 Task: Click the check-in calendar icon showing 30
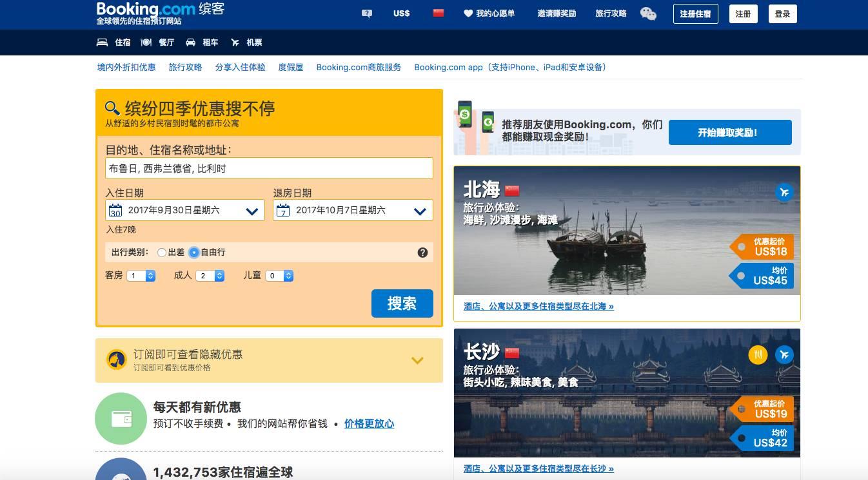(x=115, y=210)
